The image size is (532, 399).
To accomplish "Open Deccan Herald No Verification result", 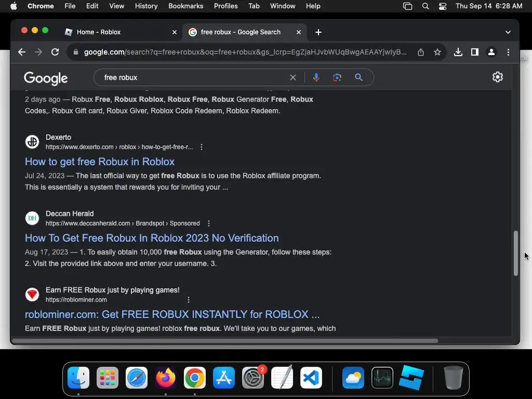I will click(152, 238).
